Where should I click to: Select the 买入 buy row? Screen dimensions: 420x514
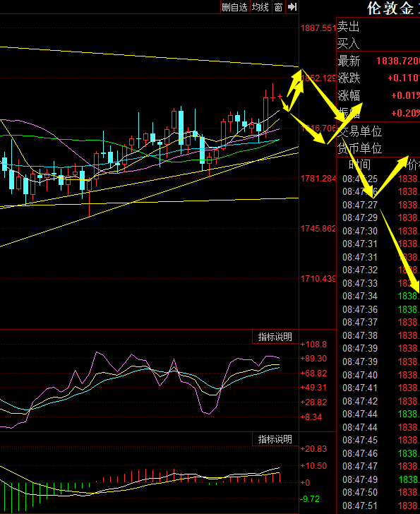pos(378,43)
